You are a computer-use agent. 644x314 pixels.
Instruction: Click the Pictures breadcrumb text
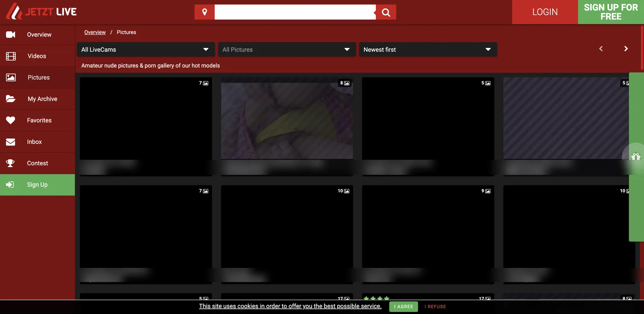pyautogui.click(x=126, y=32)
